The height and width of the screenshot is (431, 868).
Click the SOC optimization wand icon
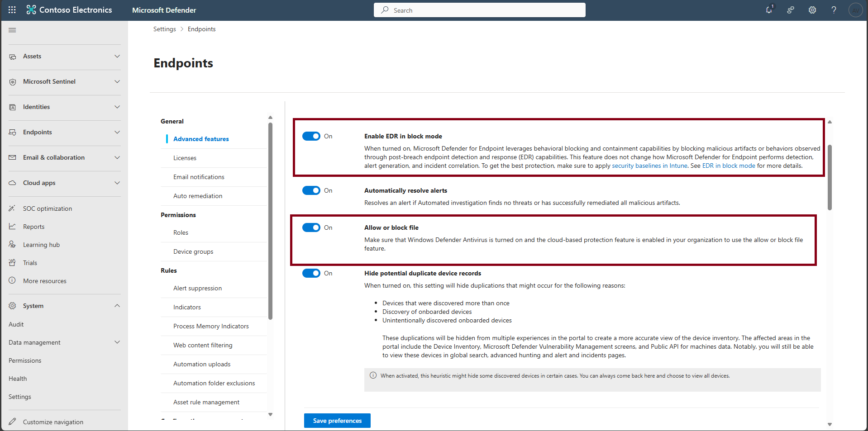click(x=12, y=208)
